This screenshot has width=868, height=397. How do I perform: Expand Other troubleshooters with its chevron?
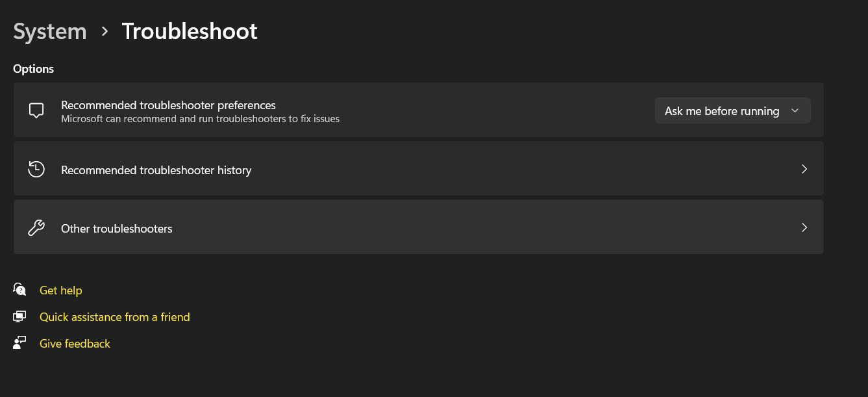(804, 227)
